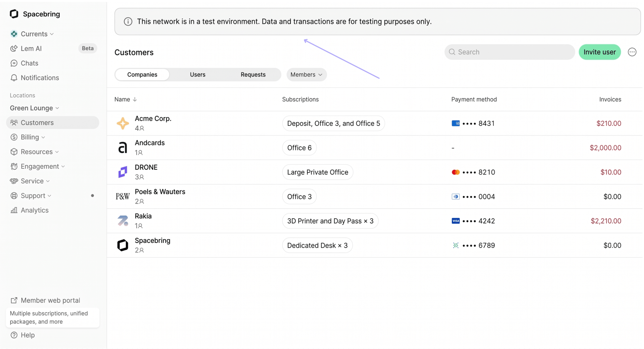This screenshot has width=644, height=349.
Task: Click the Beta badge next to Lem AI
Action: point(88,48)
